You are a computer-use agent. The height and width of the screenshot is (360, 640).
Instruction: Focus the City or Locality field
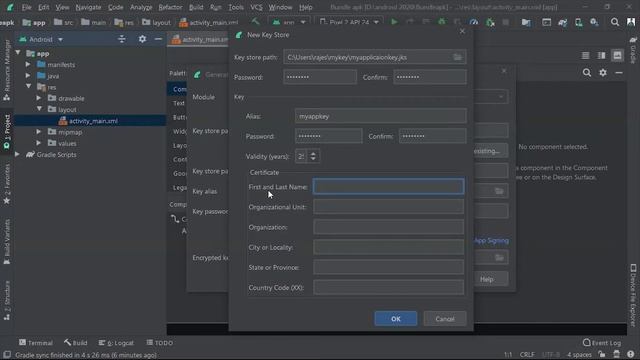click(x=388, y=247)
